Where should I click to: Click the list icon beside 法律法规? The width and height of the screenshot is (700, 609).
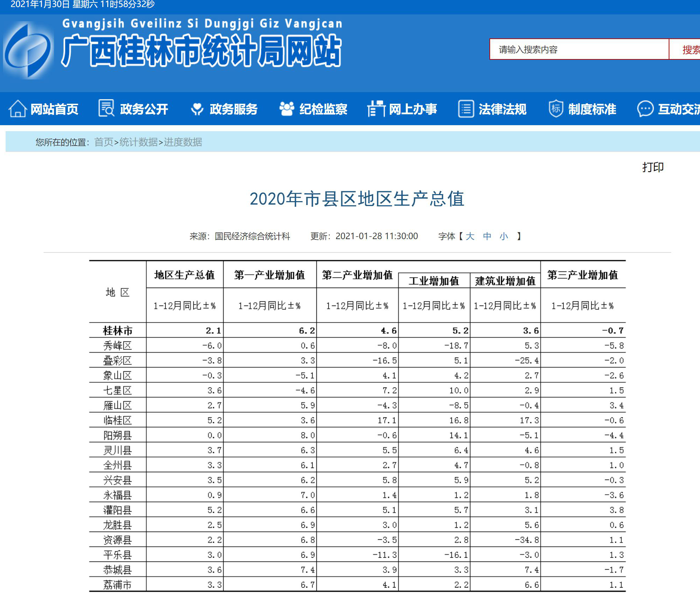tap(466, 109)
